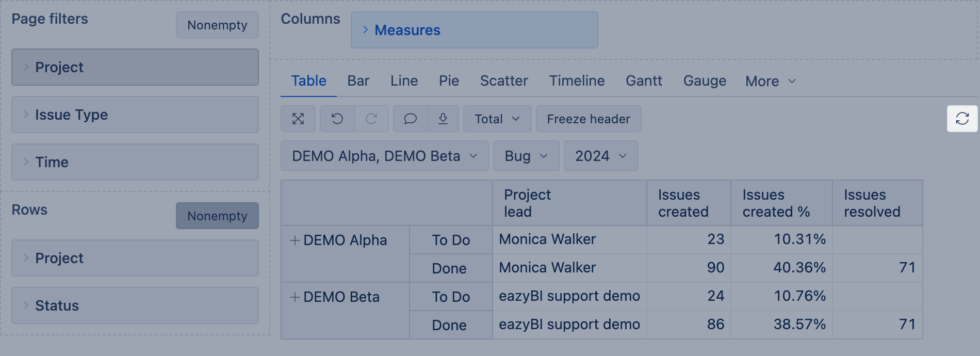
Task: Switch to the Gantt chart tab
Action: click(644, 81)
